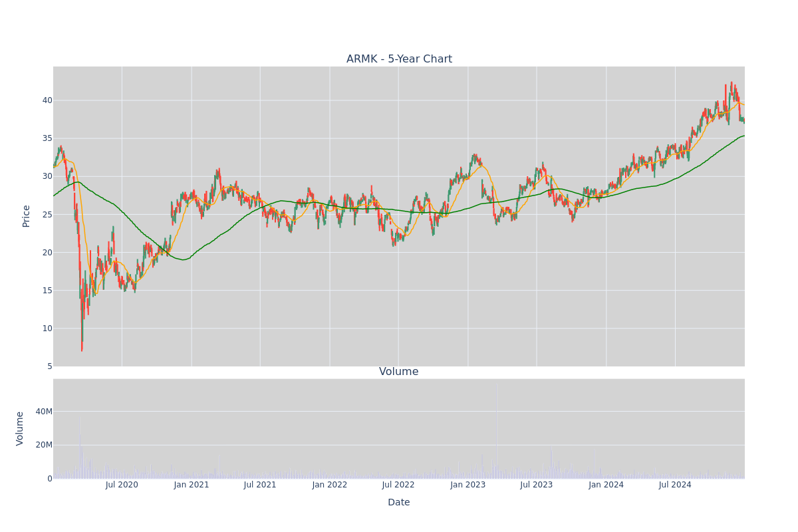The height and width of the screenshot is (532, 798).
Task: Click the price axis tick '35'
Action: (x=48, y=138)
